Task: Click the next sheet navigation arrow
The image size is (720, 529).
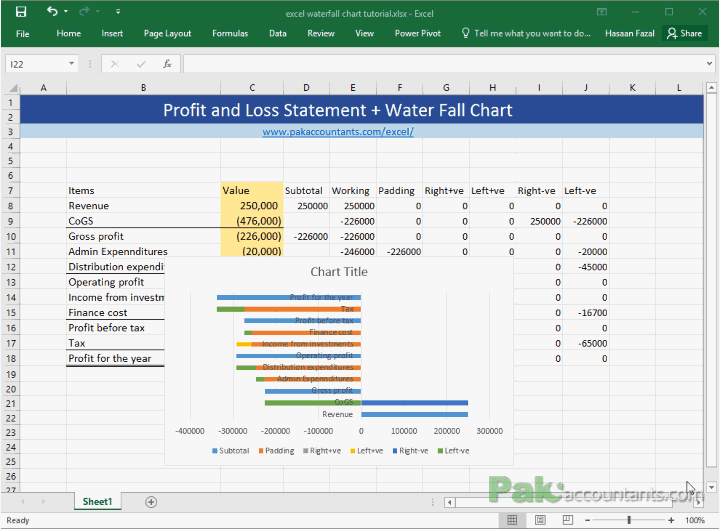Action: click(43, 501)
